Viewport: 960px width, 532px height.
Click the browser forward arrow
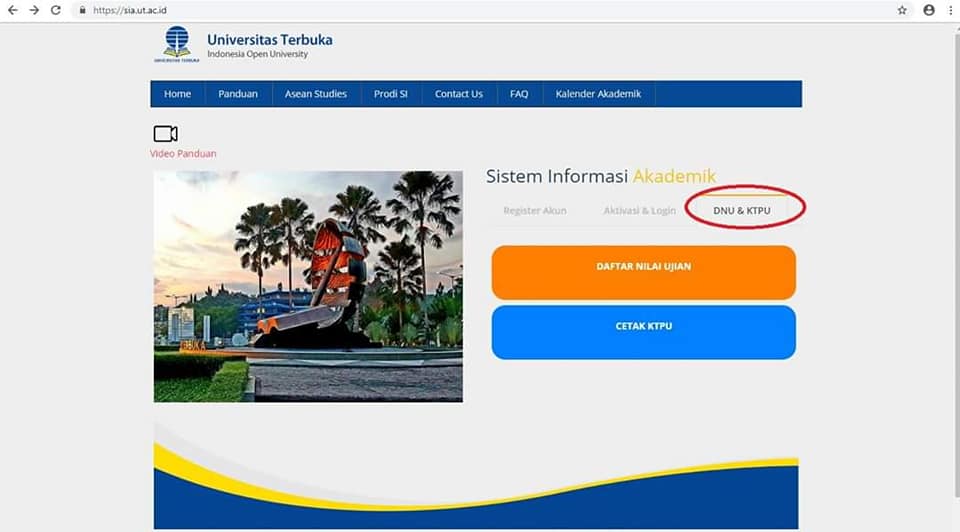[x=34, y=10]
